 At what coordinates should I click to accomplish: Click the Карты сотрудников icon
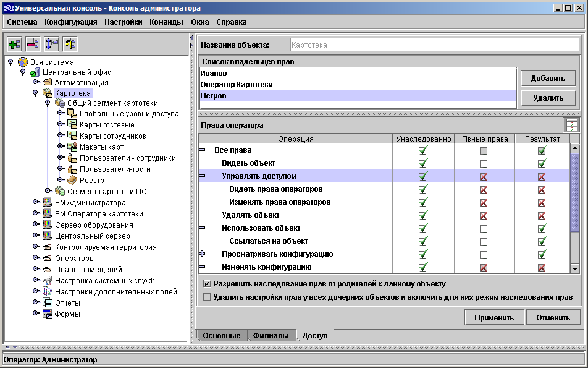(72, 135)
